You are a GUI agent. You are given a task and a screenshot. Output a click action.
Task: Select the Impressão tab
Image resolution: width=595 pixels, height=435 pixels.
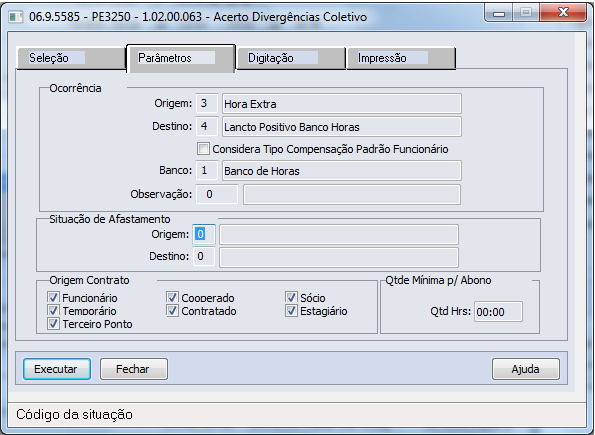(x=401, y=58)
